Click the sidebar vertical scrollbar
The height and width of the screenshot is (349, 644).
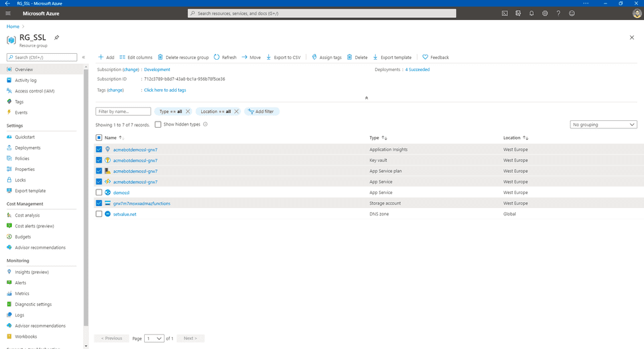[86, 197]
